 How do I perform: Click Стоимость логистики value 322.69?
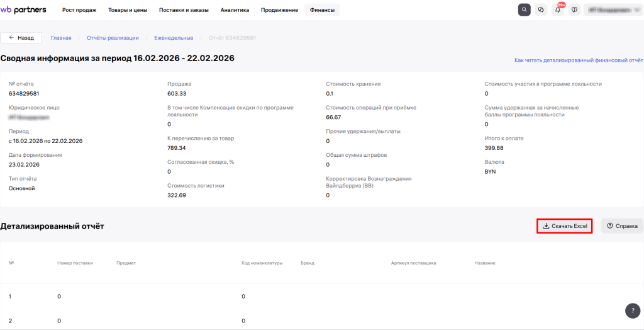(x=177, y=195)
